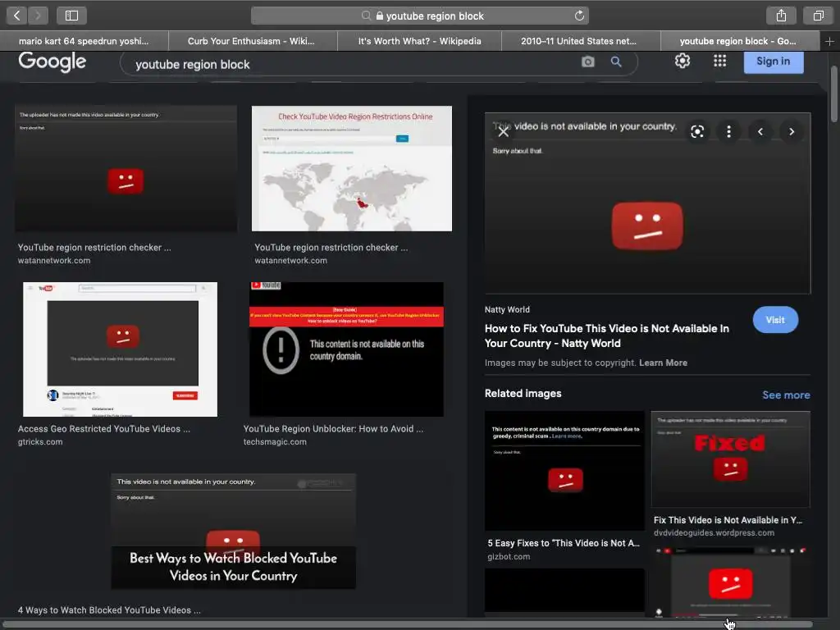Click the horizontal scrollbar at bottom
840x630 pixels.
407,624
